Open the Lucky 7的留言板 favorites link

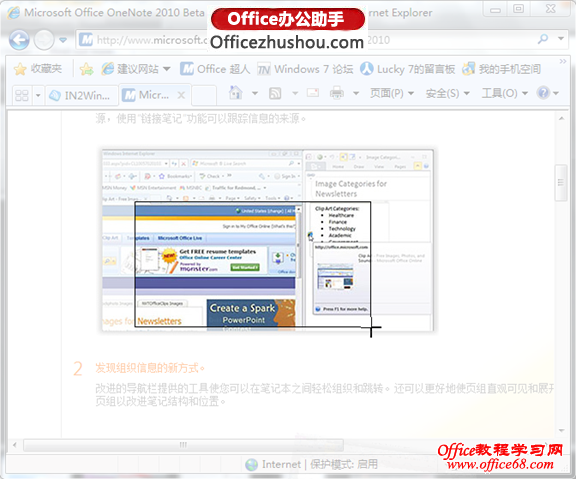tap(407, 69)
